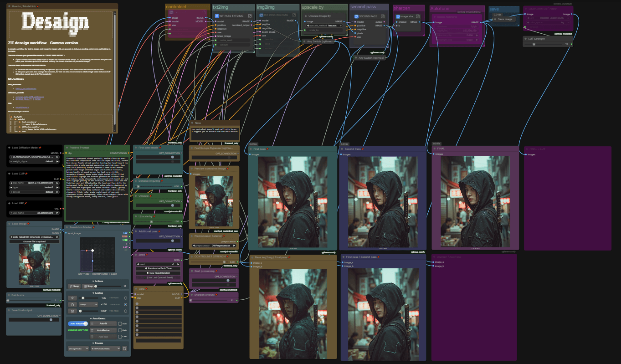Click the scale-factor icon in Scaling section

click(72, 298)
